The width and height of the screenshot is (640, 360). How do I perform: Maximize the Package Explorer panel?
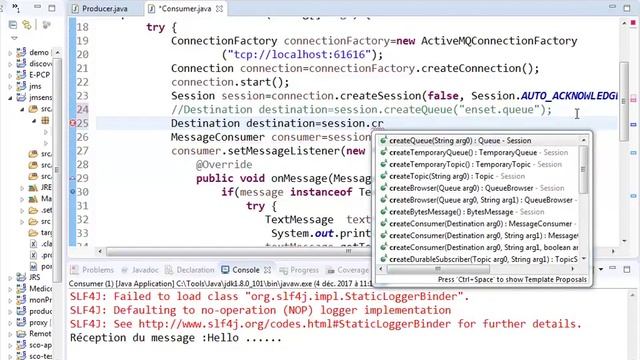coord(52,8)
